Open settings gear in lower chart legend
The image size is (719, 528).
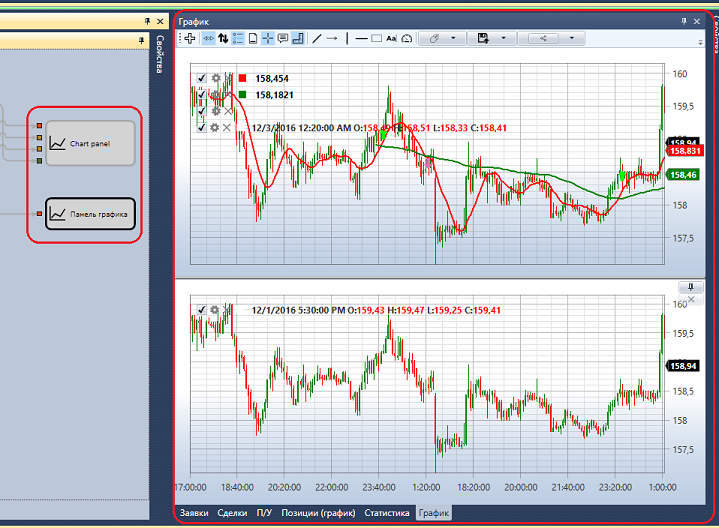pyautogui.click(x=214, y=310)
